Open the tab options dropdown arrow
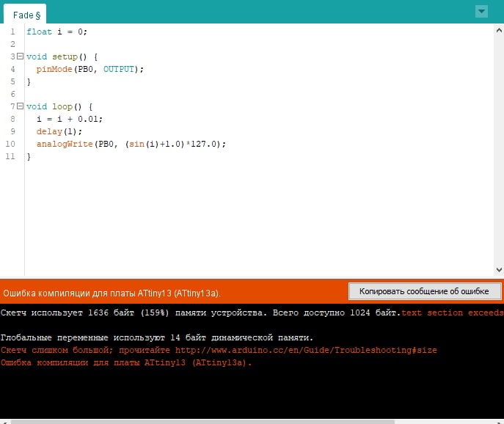Viewport: 504px width, 424px height. point(481,12)
